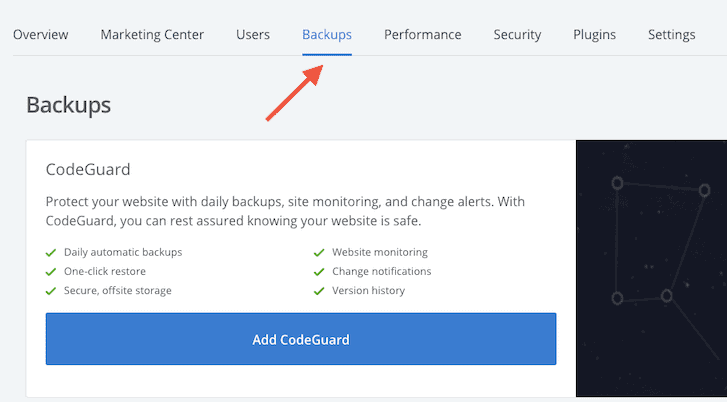Image resolution: width=727 pixels, height=402 pixels.
Task: Switch to Marketing Center tab
Action: point(152,35)
